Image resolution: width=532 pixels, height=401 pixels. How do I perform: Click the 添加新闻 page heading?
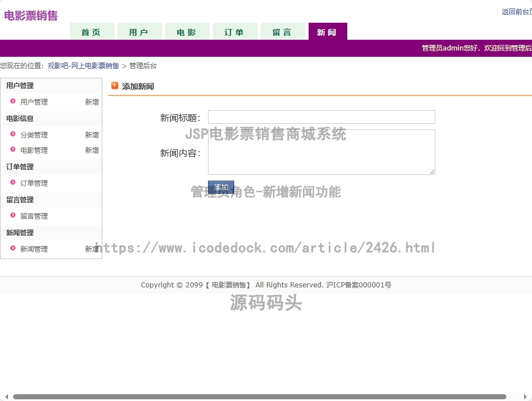(138, 86)
